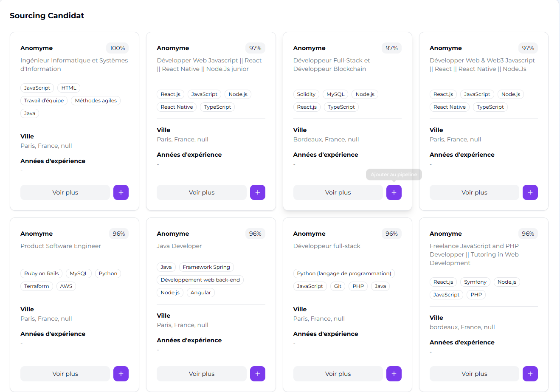This screenshot has width=560, height=392.
Task: Open Voir plus for Node.Js junior card
Action: point(202,192)
